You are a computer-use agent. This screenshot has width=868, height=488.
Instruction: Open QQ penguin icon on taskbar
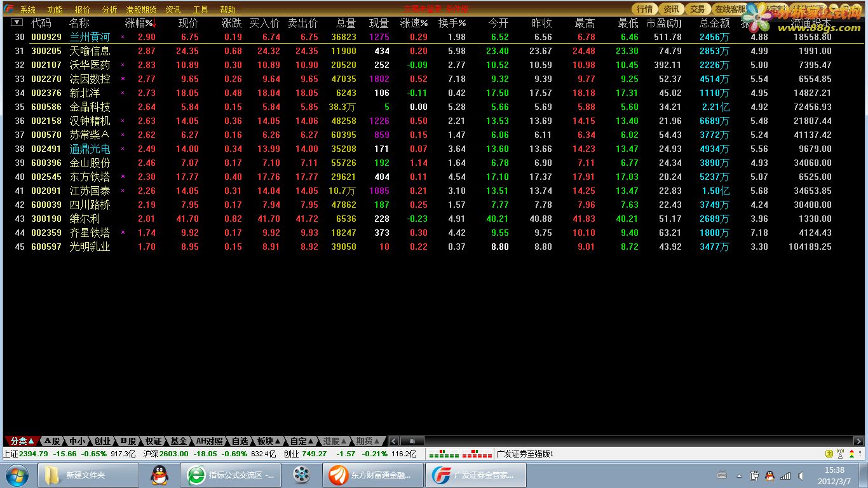click(159, 475)
